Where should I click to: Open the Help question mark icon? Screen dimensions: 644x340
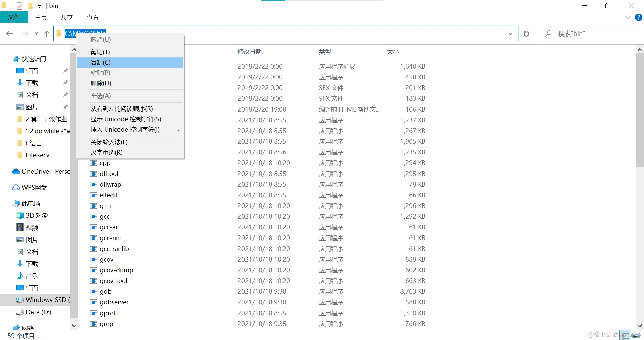coord(639,17)
